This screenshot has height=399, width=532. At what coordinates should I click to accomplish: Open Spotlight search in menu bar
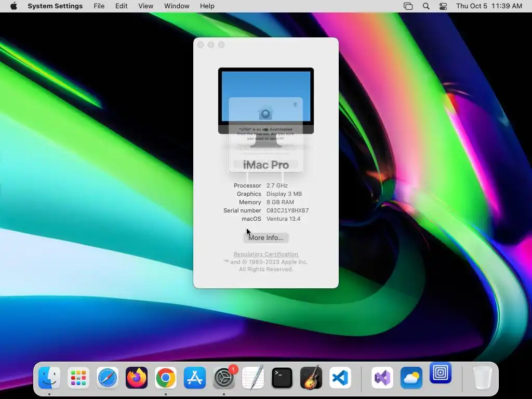coord(426,6)
